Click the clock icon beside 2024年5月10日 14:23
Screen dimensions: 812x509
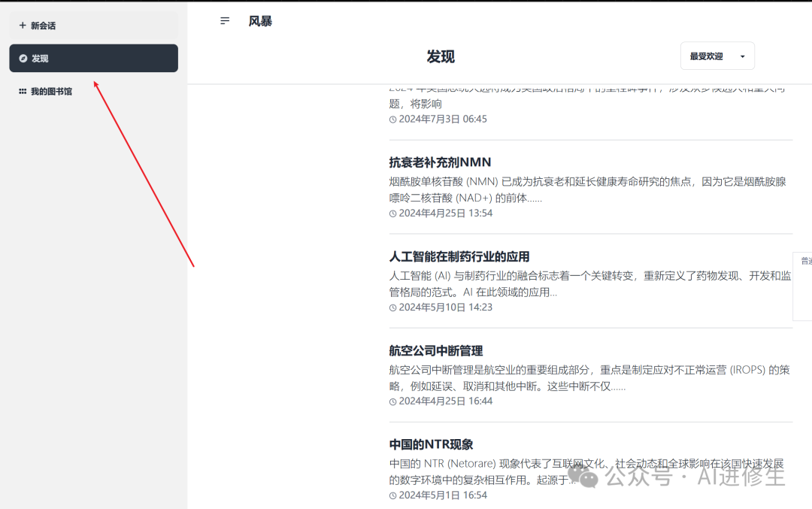click(393, 308)
